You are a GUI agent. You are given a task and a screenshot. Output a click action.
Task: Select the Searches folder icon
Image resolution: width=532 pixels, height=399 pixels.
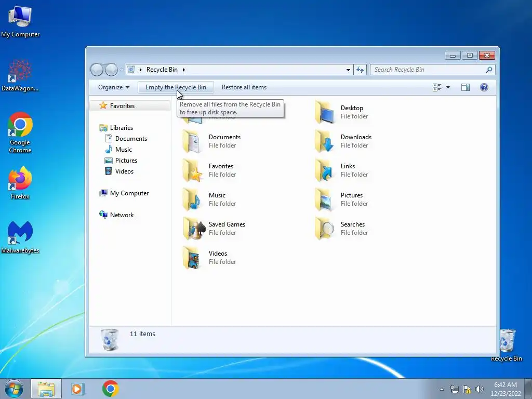(325, 229)
